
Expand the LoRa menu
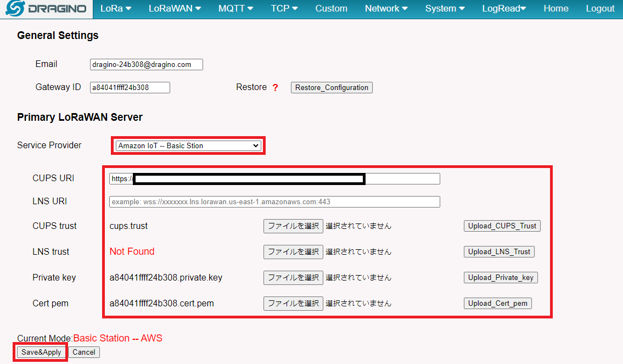point(115,9)
